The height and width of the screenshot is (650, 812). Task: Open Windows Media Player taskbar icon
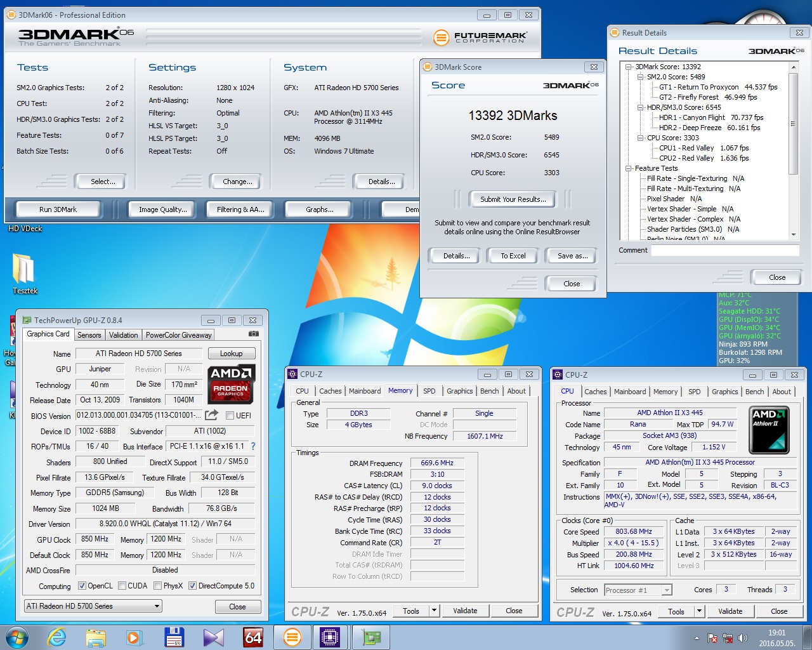134,637
